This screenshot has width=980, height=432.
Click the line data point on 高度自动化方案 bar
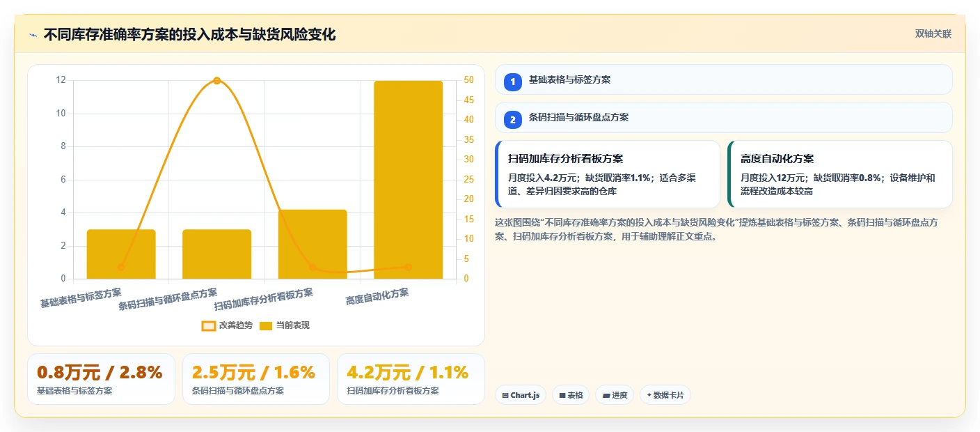point(409,267)
